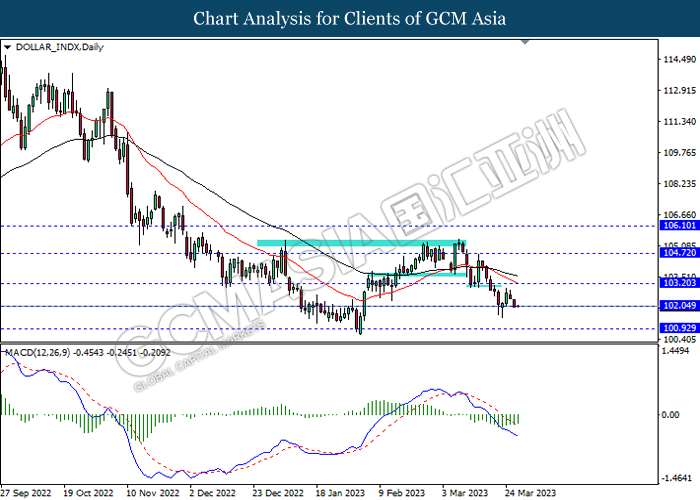Select the 102.049 price level label
The height and width of the screenshot is (500, 700).
679,306
